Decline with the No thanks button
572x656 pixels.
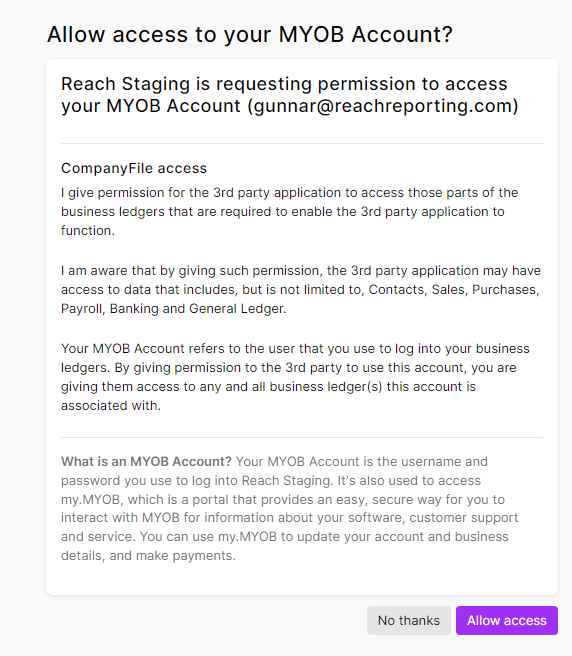tap(409, 620)
